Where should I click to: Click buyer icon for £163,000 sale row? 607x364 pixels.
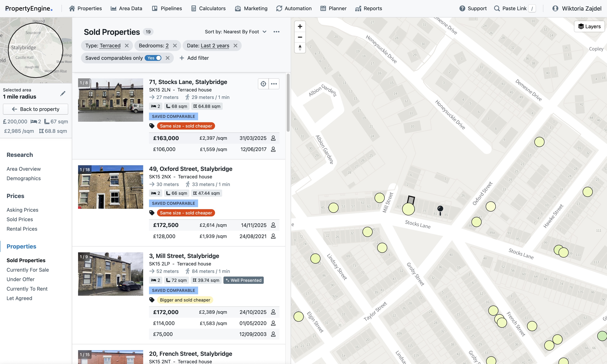(x=273, y=138)
